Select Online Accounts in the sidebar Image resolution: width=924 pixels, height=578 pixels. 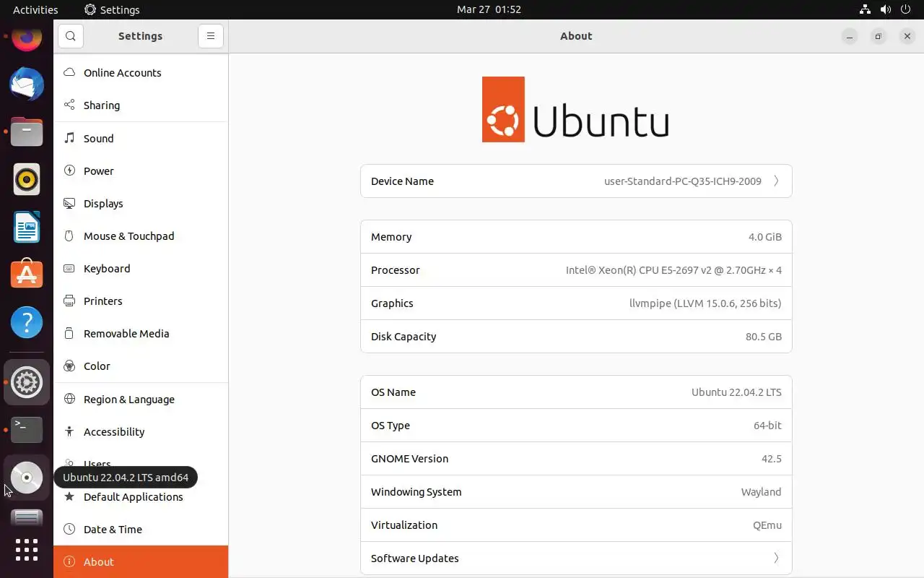tap(141, 72)
